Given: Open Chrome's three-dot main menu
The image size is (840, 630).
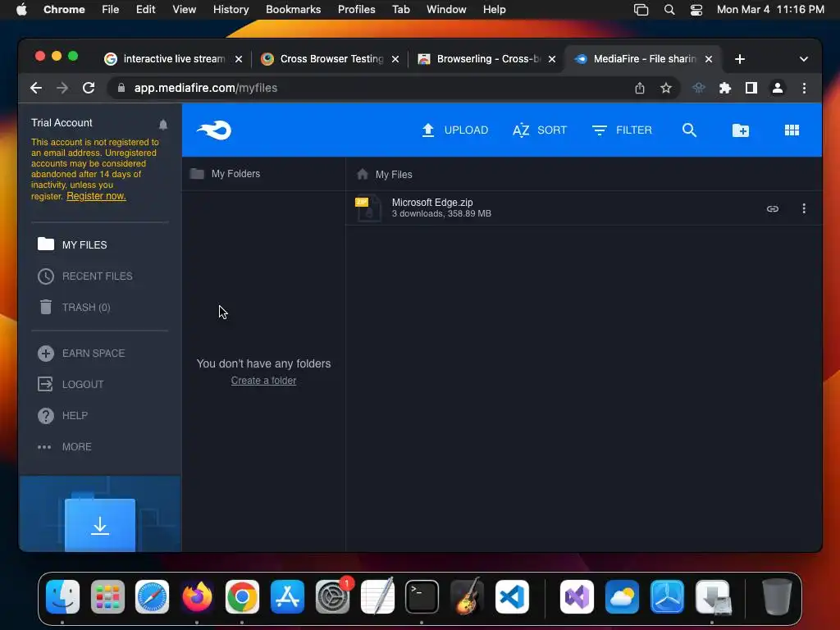Looking at the screenshot, I should [804, 88].
